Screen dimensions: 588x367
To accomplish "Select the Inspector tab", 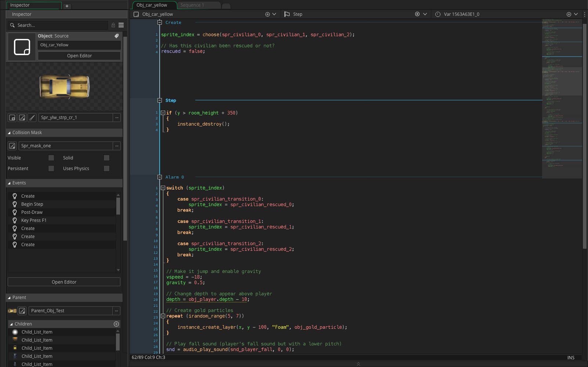I will pos(34,5).
